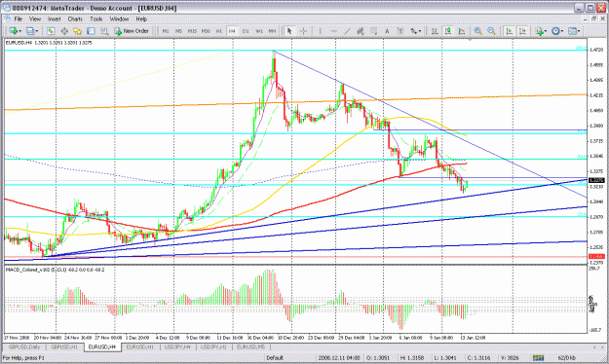Toggle the Terminal window icon
Viewport: 609px width, 364px height.
click(x=91, y=31)
